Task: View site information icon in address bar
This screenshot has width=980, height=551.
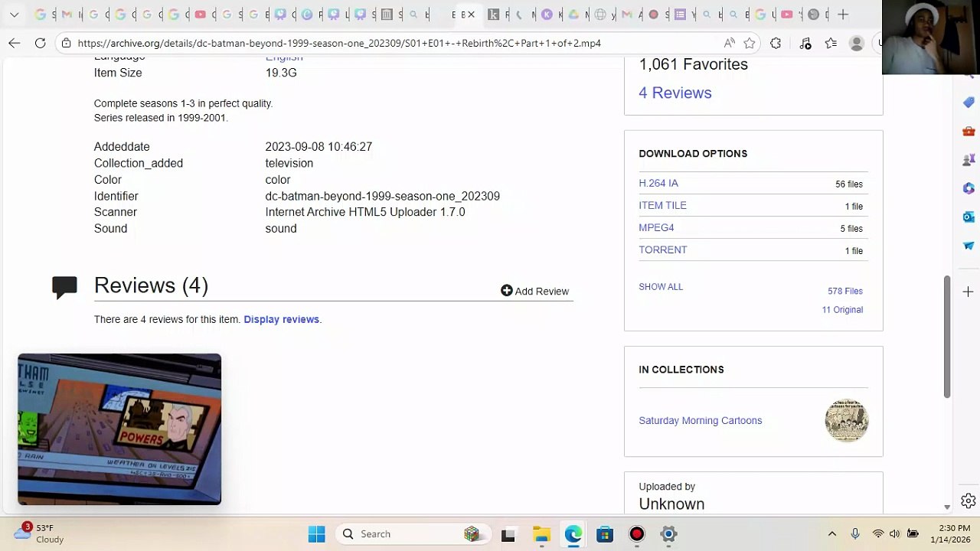Action: [67, 44]
